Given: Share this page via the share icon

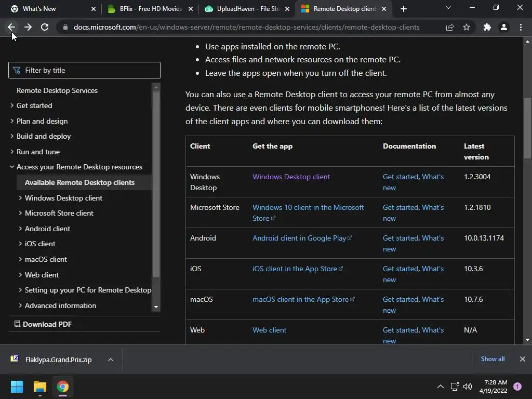Looking at the screenshot, I should pyautogui.click(x=450, y=27).
